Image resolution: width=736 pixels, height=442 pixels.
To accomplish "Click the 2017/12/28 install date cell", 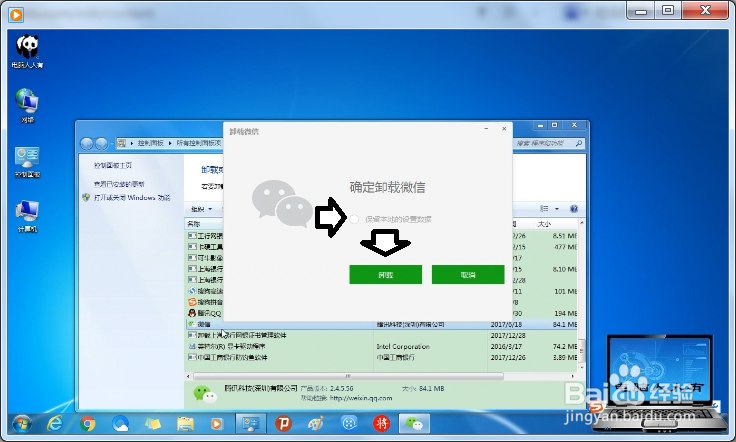I will (x=508, y=335).
